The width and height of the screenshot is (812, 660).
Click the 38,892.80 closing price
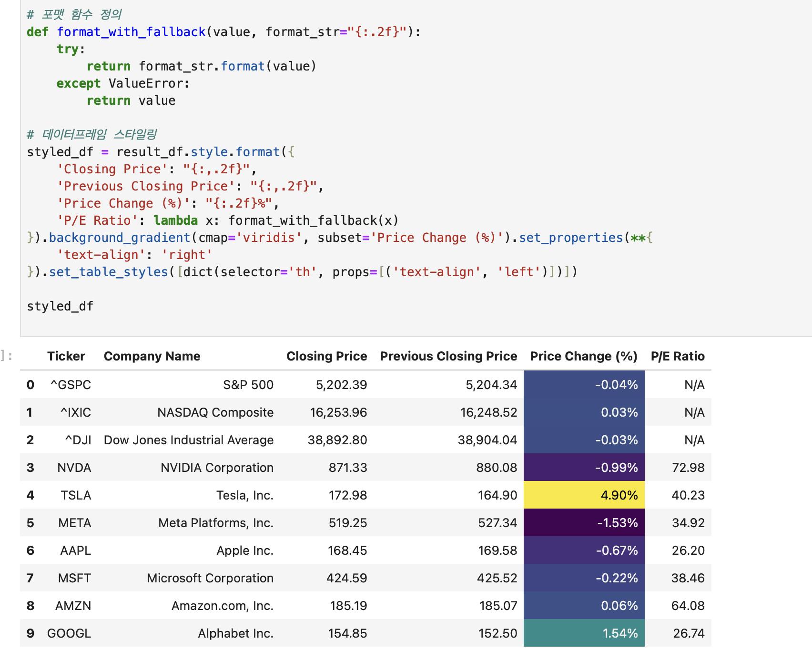click(337, 440)
